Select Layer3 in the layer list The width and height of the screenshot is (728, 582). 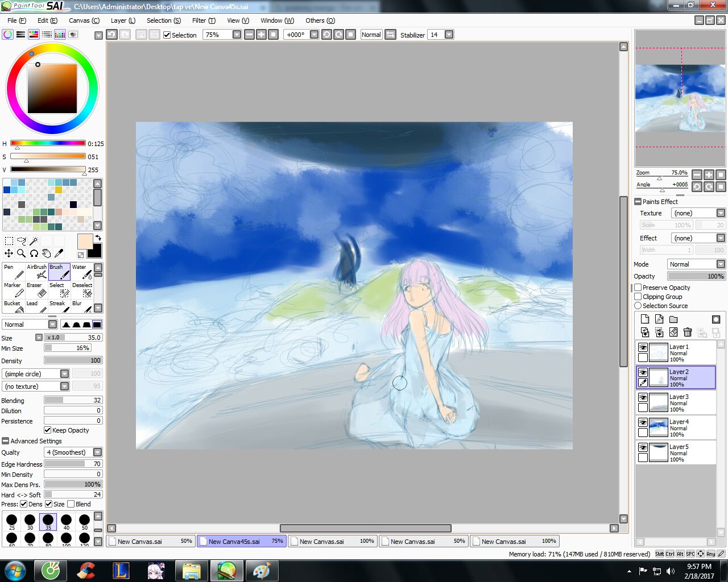676,402
